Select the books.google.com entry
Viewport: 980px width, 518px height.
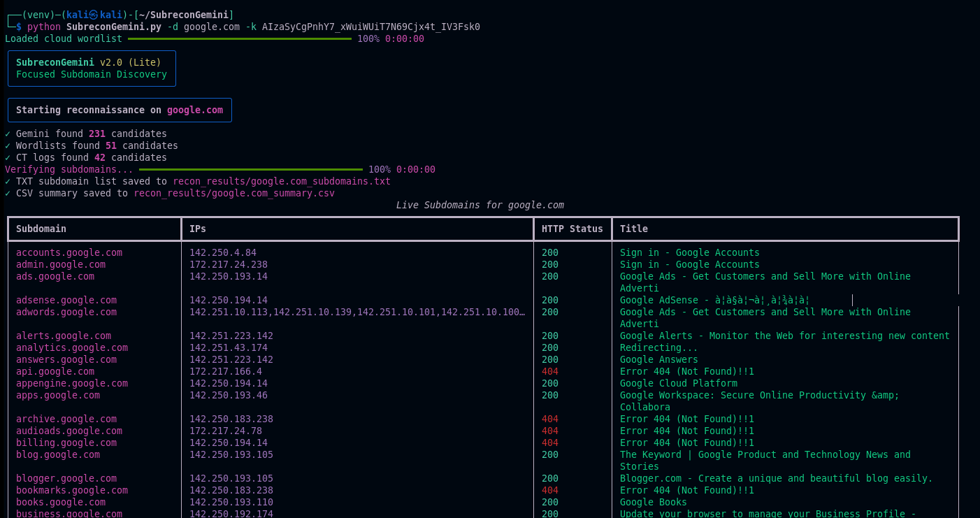[61, 502]
